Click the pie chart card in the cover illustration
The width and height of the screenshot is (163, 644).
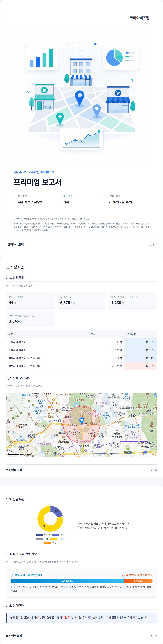pyautogui.click(x=121, y=57)
